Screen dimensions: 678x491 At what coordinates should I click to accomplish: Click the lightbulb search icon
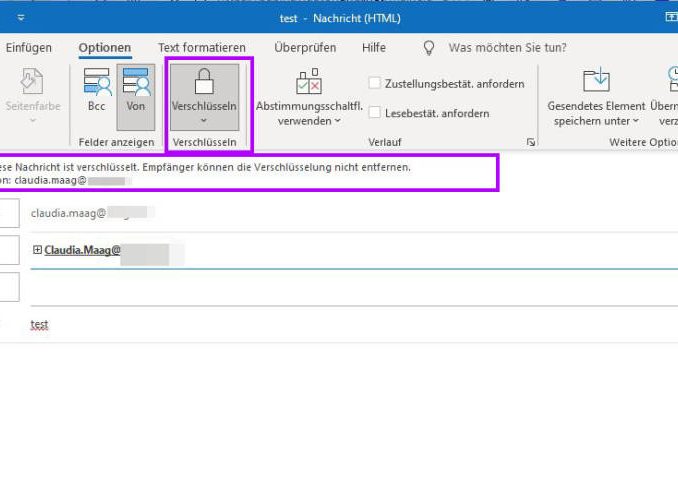429,47
